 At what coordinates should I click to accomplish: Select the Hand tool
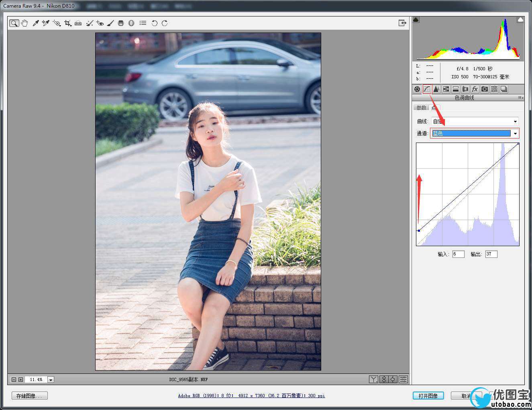[24, 23]
